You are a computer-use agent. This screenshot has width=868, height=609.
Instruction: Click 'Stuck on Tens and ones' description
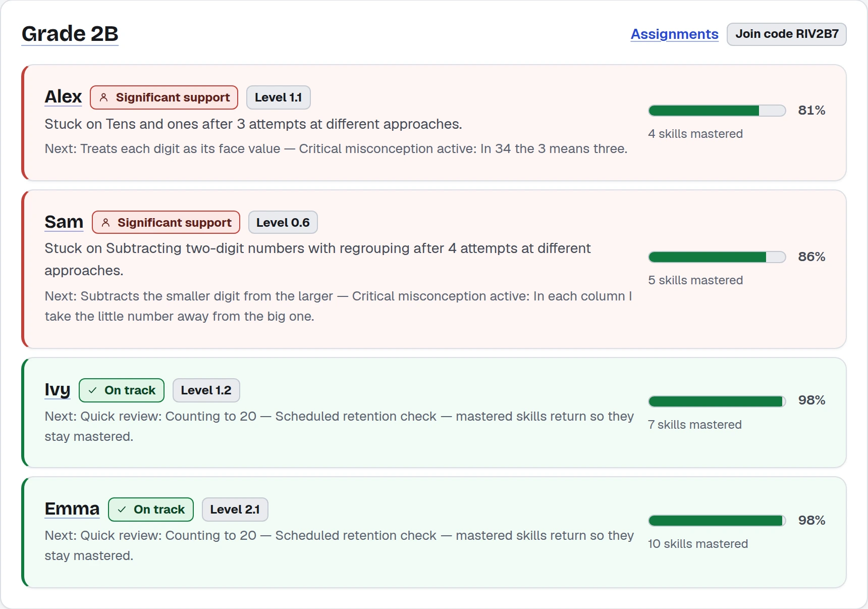[x=253, y=124]
